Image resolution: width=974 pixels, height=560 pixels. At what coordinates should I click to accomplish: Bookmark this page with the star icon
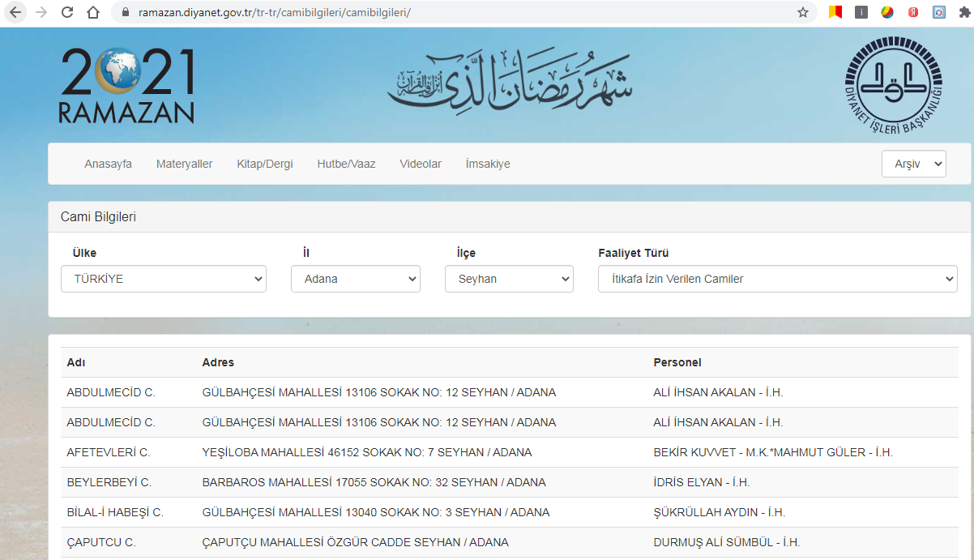pyautogui.click(x=803, y=12)
